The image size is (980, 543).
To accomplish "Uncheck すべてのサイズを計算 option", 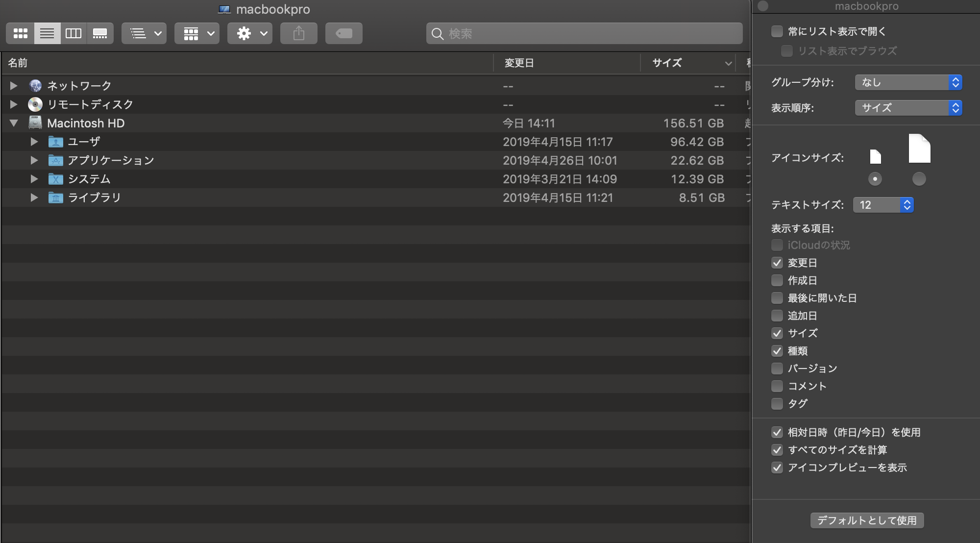I will [777, 450].
